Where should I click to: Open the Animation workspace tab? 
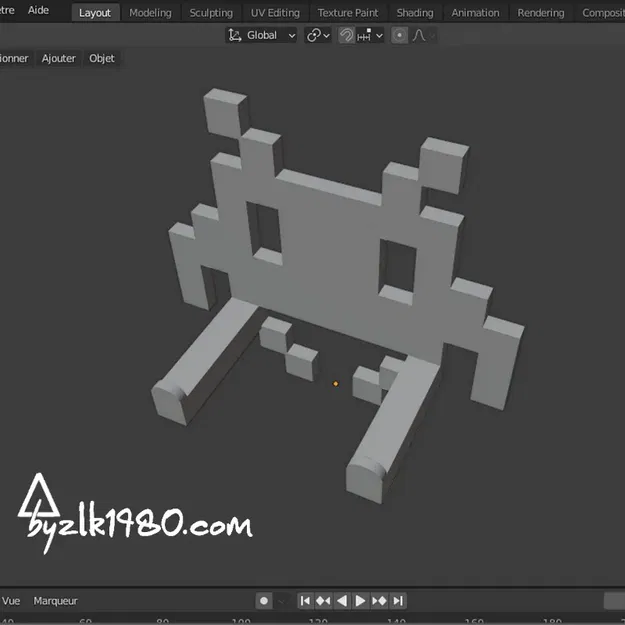475,13
